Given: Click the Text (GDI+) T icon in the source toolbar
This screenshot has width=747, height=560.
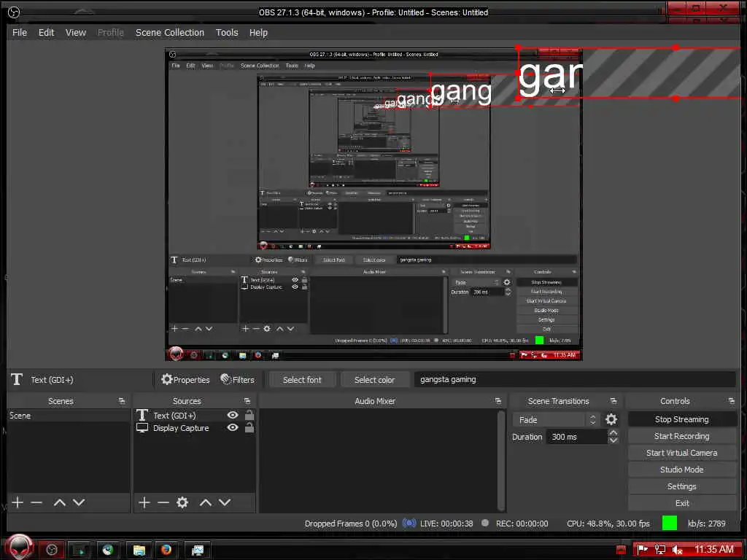Looking at the screenshot, I should click(17, 379).
